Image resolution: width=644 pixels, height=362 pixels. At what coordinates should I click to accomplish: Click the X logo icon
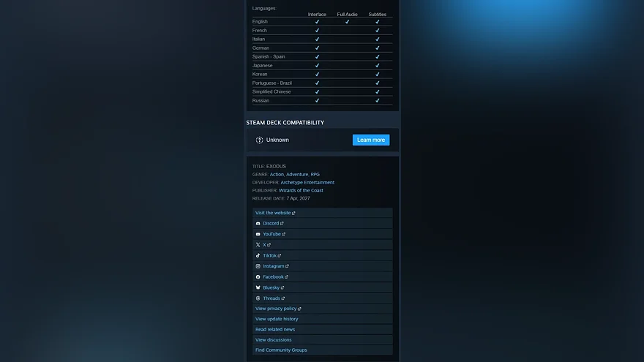coord(258,244)
